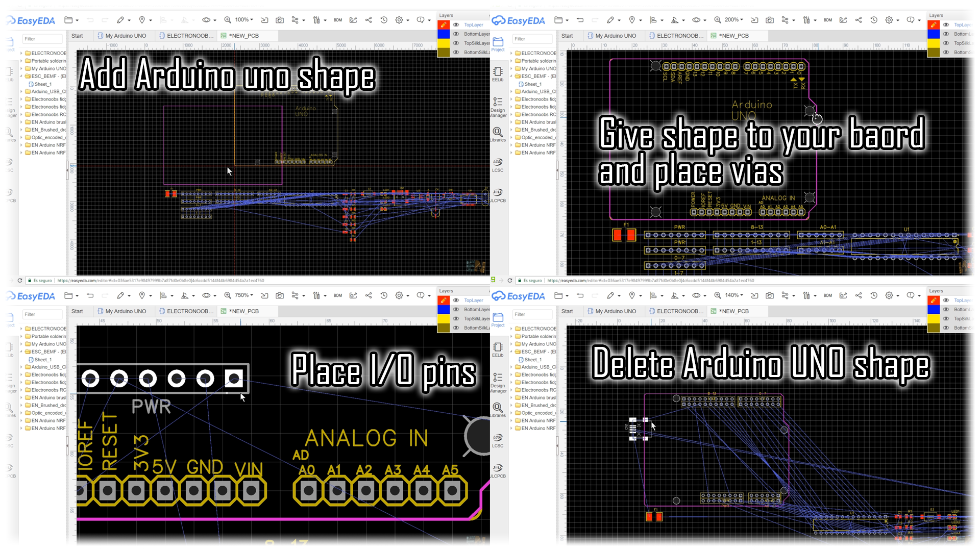Click the share icon in the 140% view
The image size is (980, 551).
[859, 295]
